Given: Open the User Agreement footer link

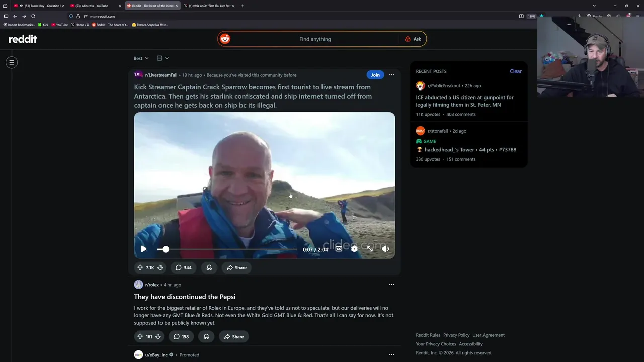Looking at the screenshot, I should (x=489, y=335).
